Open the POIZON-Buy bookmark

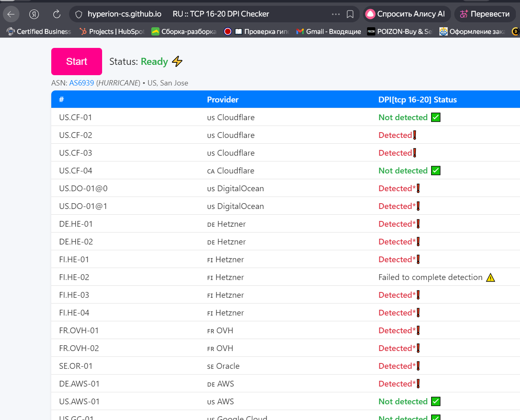pos(399,31)
